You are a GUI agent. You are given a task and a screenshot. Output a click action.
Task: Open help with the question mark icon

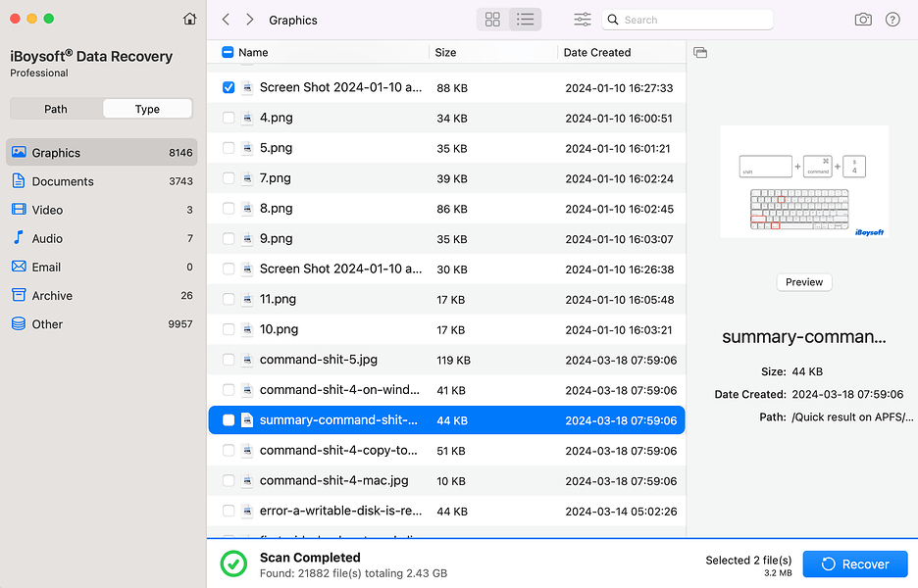click(892, 20)
